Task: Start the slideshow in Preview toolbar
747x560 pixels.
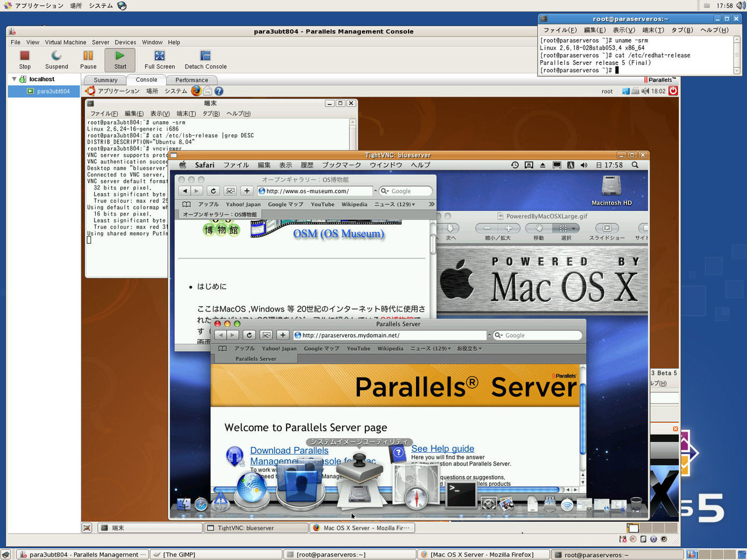Action: [607, 228]
